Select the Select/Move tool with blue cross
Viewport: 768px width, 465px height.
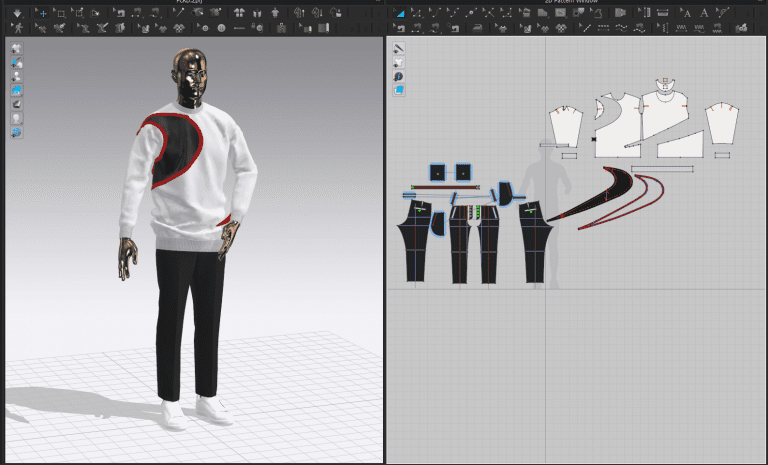[41, 13]
